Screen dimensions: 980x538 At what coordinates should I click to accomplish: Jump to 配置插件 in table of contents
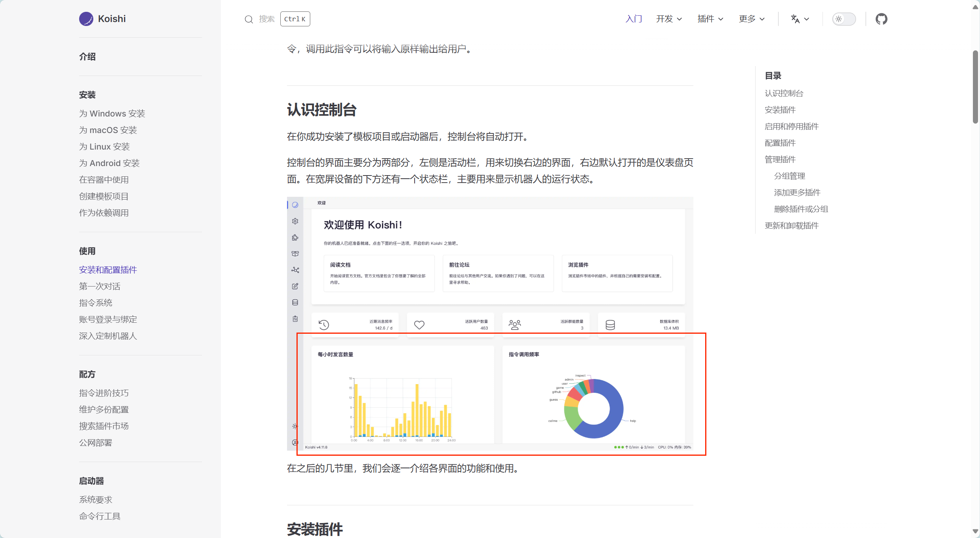(x=780, y=143)
